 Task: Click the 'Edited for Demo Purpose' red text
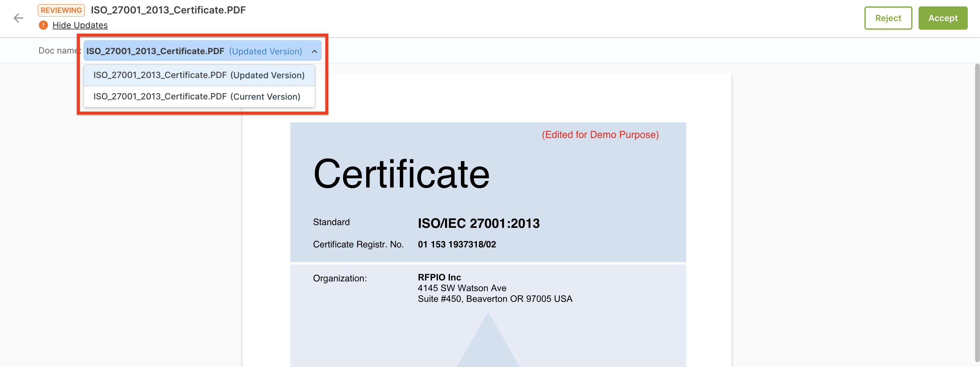click(x=600, y=135)
